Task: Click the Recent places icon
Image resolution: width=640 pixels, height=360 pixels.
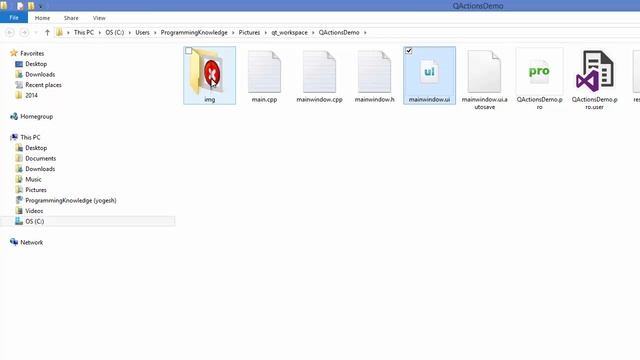Action: pyautogui.click(x=19, y=85)
